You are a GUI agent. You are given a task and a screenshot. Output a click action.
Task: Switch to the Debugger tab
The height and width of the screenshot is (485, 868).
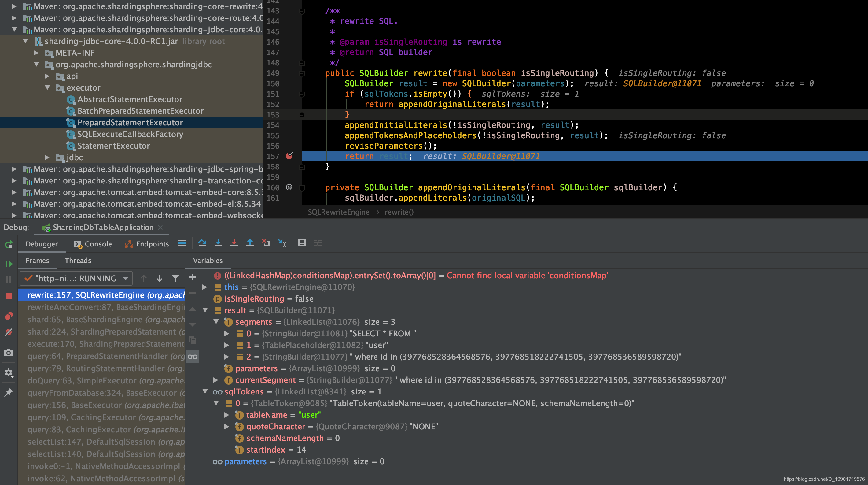tap(42, 244)
